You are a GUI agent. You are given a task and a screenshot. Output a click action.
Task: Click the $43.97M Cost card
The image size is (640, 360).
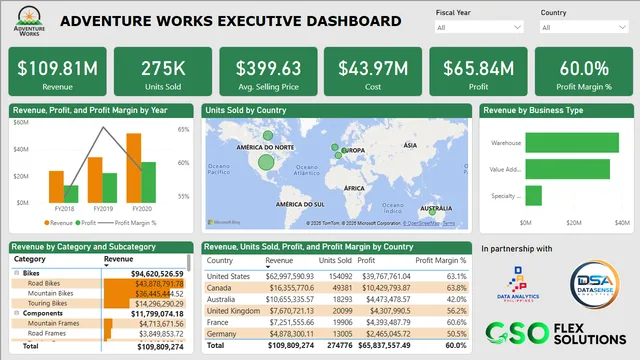[373, 71]
